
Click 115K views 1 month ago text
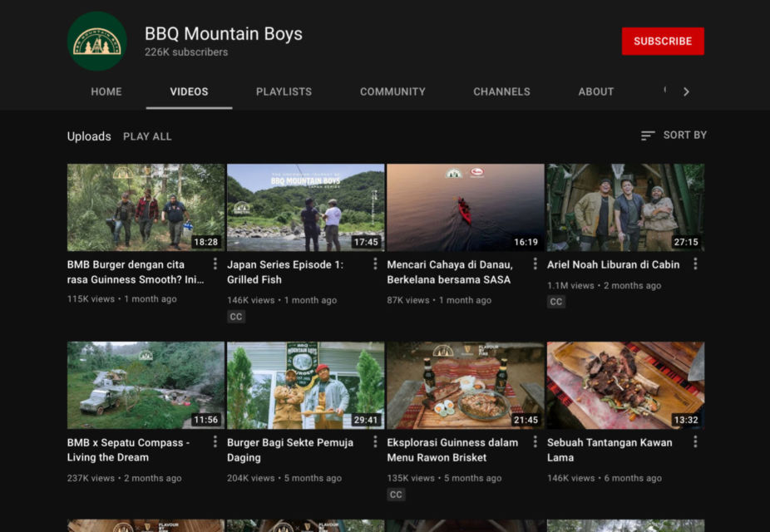121,299
